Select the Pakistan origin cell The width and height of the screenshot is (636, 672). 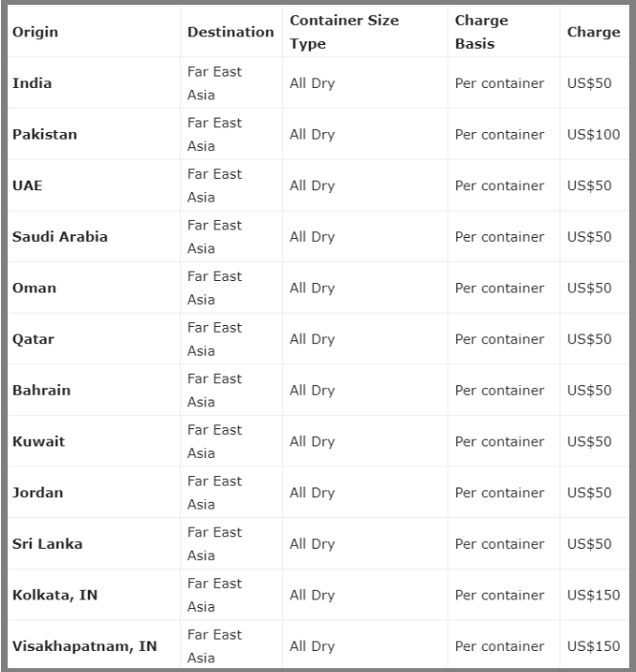[44, 135]
